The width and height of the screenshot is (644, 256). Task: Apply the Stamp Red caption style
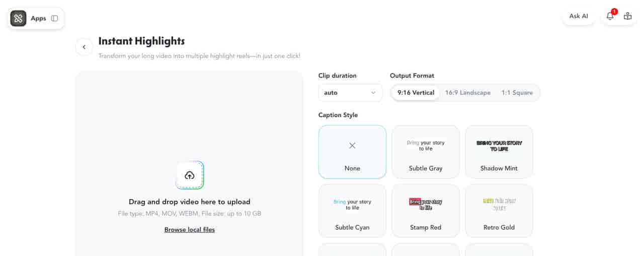[x=426, y=211]
